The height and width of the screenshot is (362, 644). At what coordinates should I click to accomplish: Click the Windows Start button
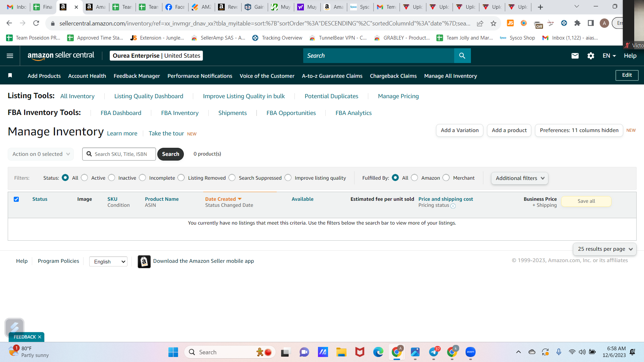(x=173, y=352)
